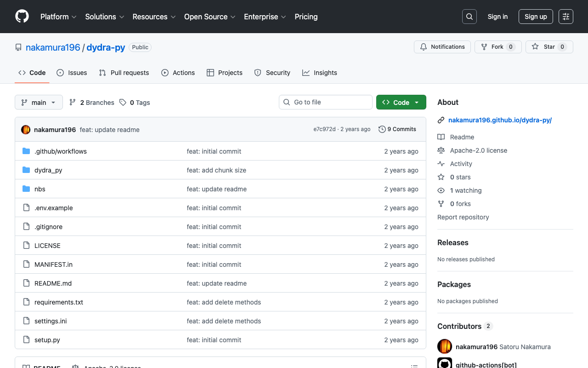This screenshot has width=588, height=368.
Task: Click the nakamura196 avatar in commit row
Action: [26, 130]
